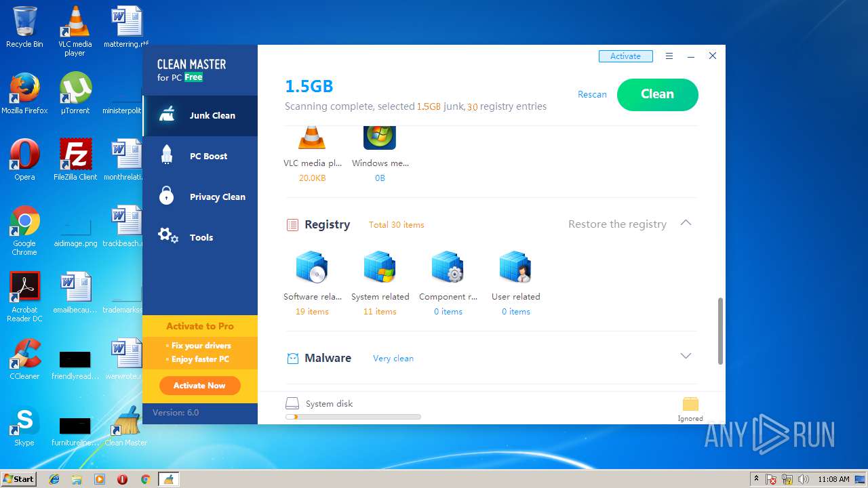Screen dimensions: 868x488
Task: Click the '19 items' text
Action: pos(312,312)
